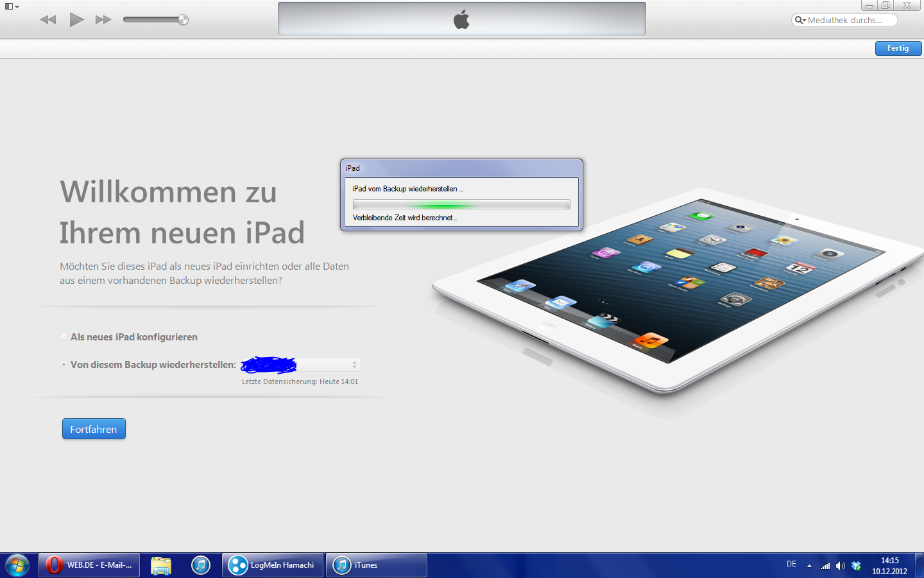Click the active iTunes taskbar button
This screenshot has width=924, height=578.
376,565
